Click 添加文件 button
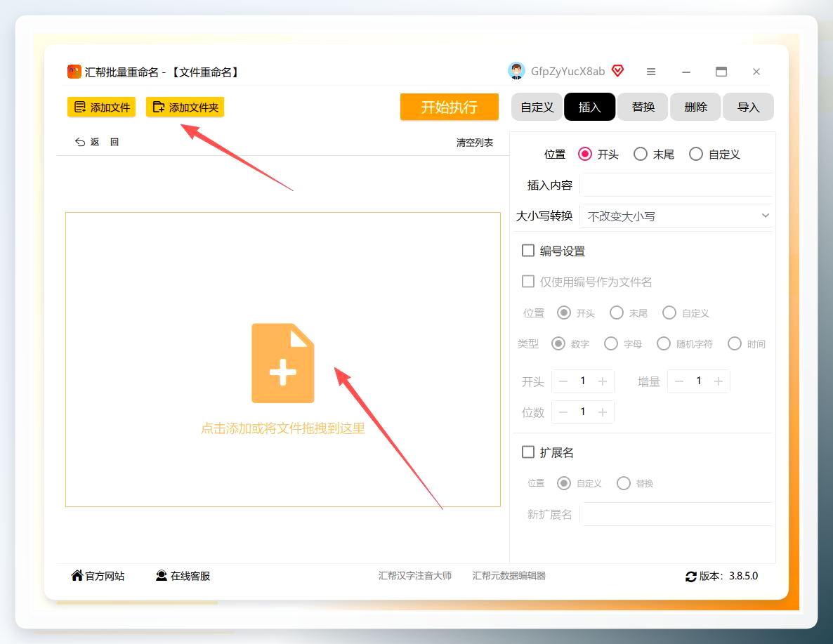Screen dimensions: 833x644 click(x=101, y=107)
